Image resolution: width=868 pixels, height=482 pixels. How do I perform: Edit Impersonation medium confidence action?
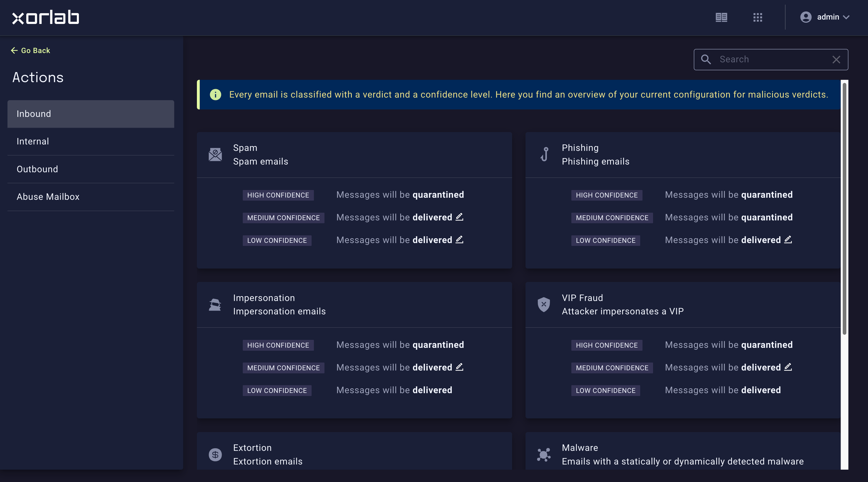[459, 367]
